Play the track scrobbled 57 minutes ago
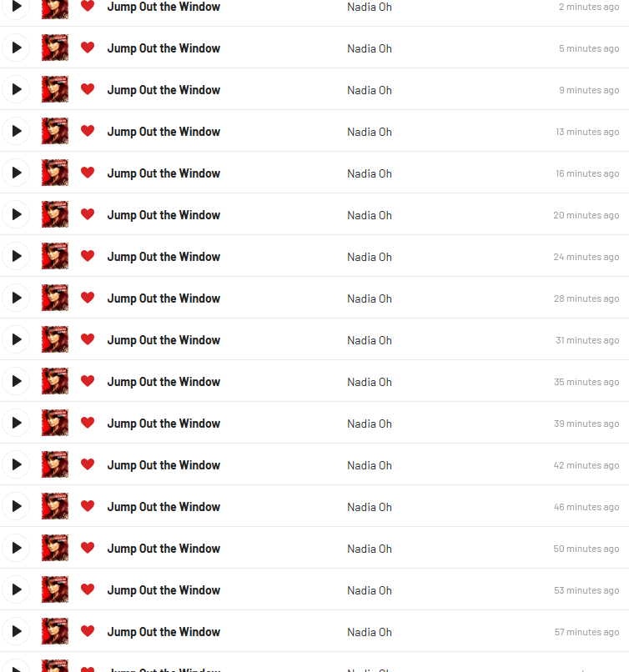 [17, 631]
